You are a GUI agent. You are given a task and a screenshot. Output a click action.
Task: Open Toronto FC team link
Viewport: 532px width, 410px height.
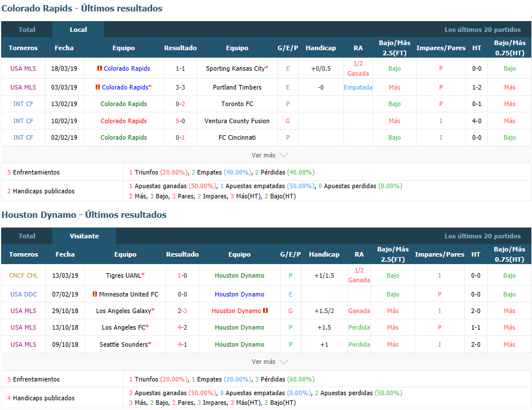(237, 104)
